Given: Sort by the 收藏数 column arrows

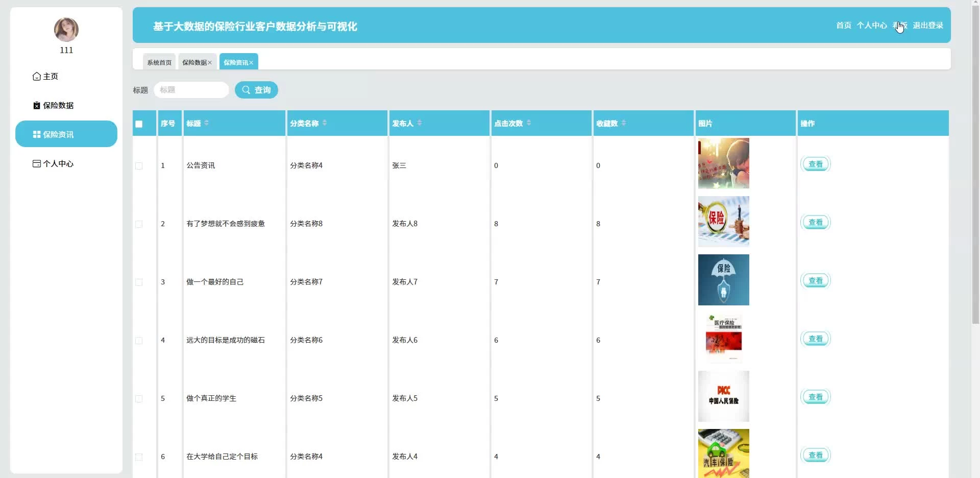Looking at the screenshot, I should tap(624, 123).
